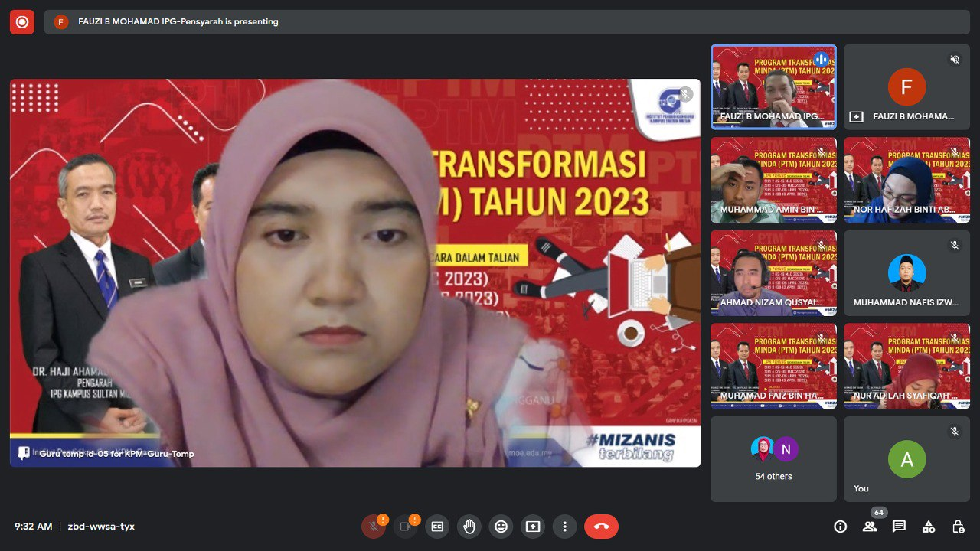Click the speaking indicator on Fauzi video tile

click(822, 59)
